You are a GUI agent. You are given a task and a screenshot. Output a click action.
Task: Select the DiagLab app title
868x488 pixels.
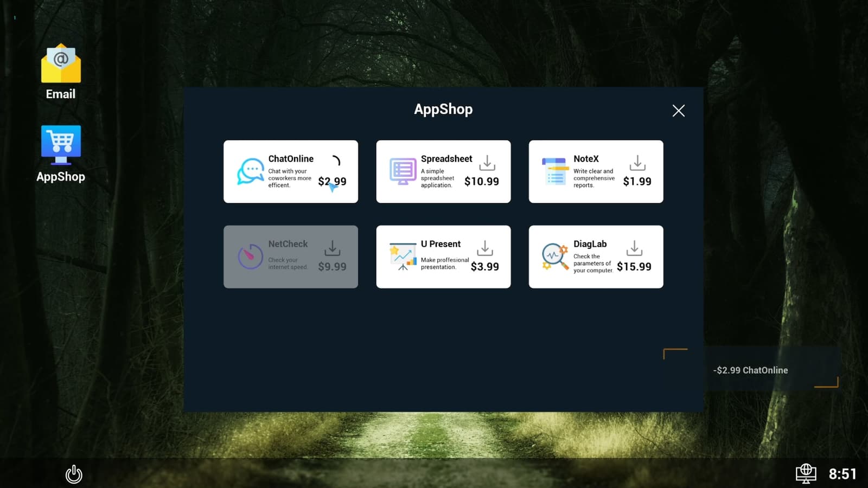coord(590,244)
